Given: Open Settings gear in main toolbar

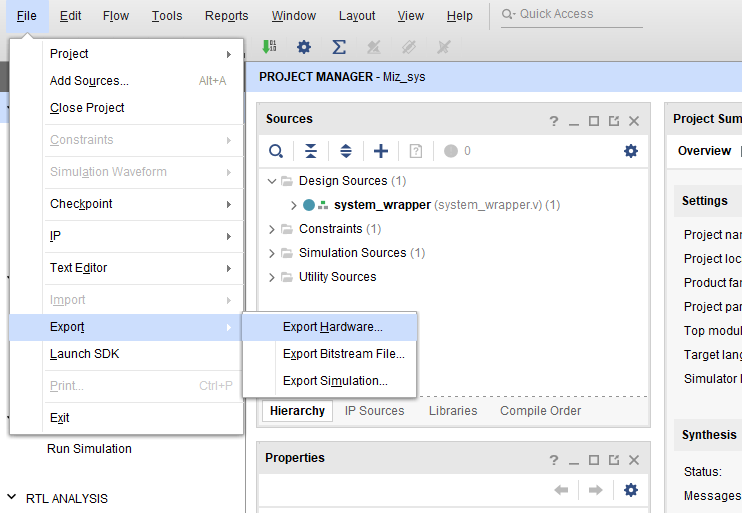Looking at the screenshot, I should pyautogui.click(x=304, y=47).
